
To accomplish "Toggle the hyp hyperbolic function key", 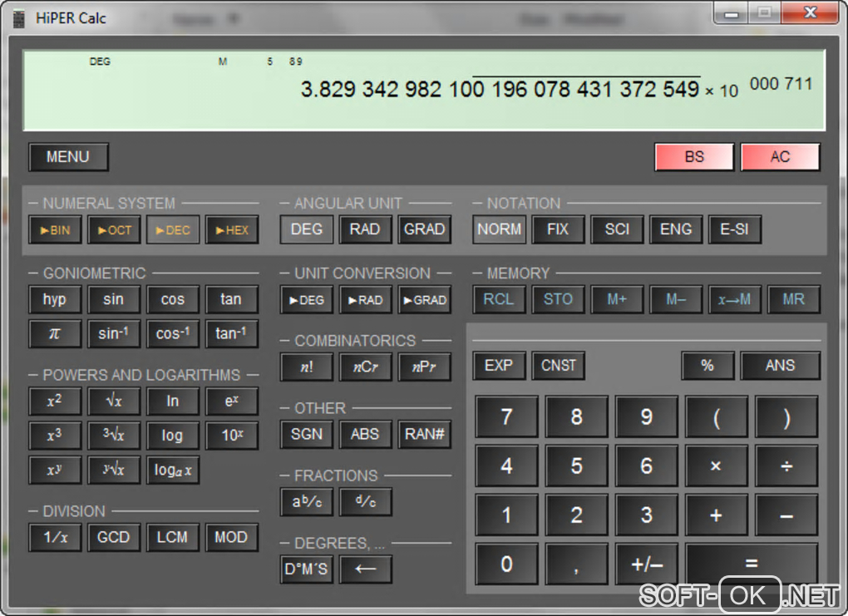I will (55, 299).
